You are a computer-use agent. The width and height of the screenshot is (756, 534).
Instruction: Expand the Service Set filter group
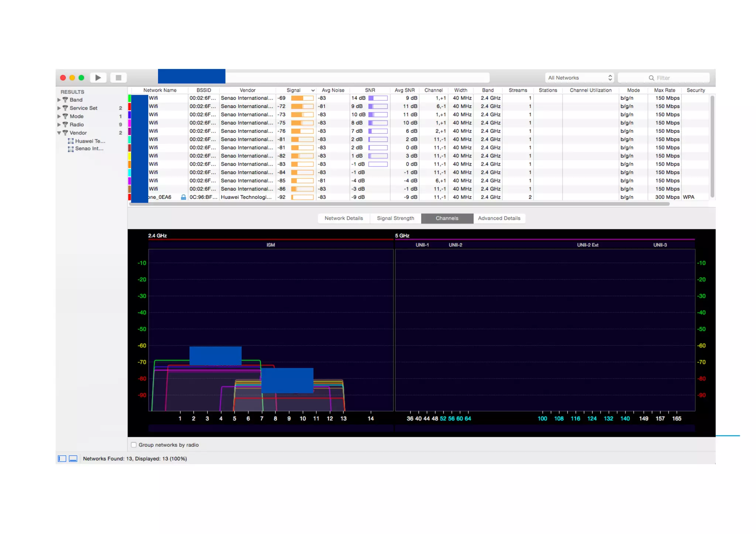pos(59,108)
